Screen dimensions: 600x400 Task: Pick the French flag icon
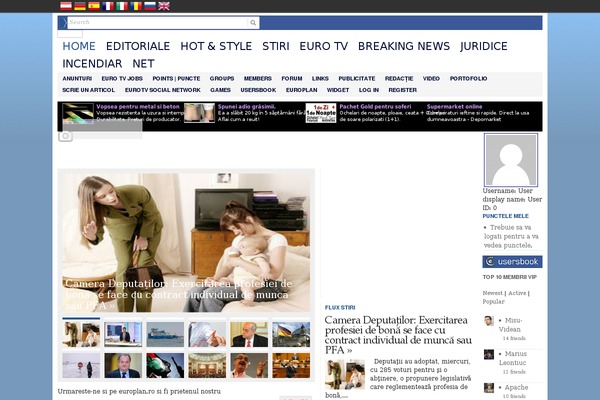(108, 6)
